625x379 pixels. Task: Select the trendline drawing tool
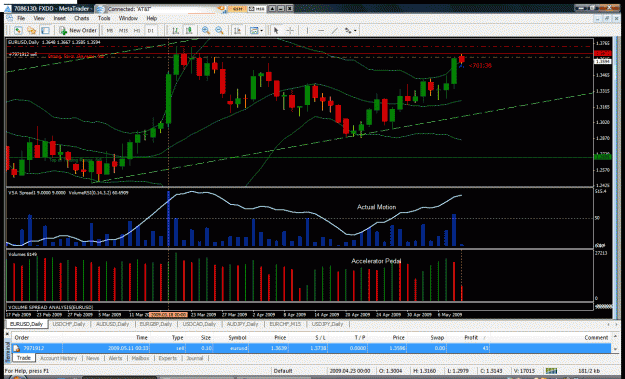pyautogui.click(x=334, y=30)
